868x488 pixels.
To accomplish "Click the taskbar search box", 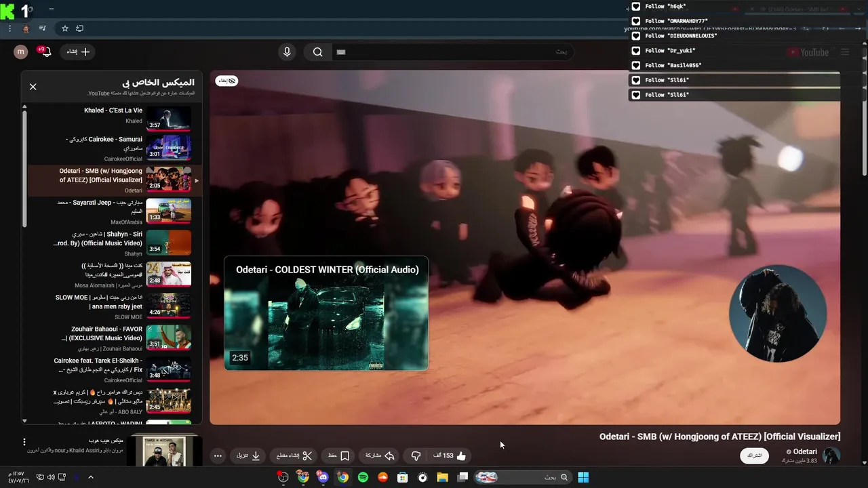I will 523,477.
